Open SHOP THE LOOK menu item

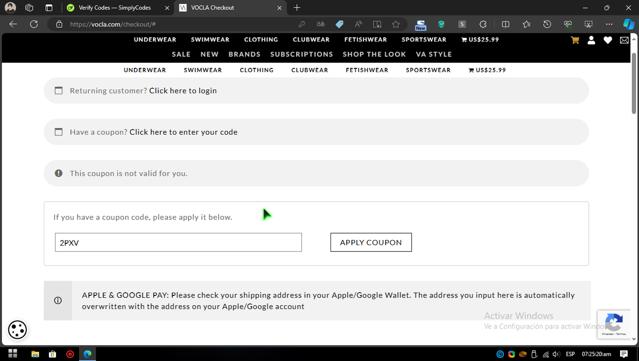374,54
